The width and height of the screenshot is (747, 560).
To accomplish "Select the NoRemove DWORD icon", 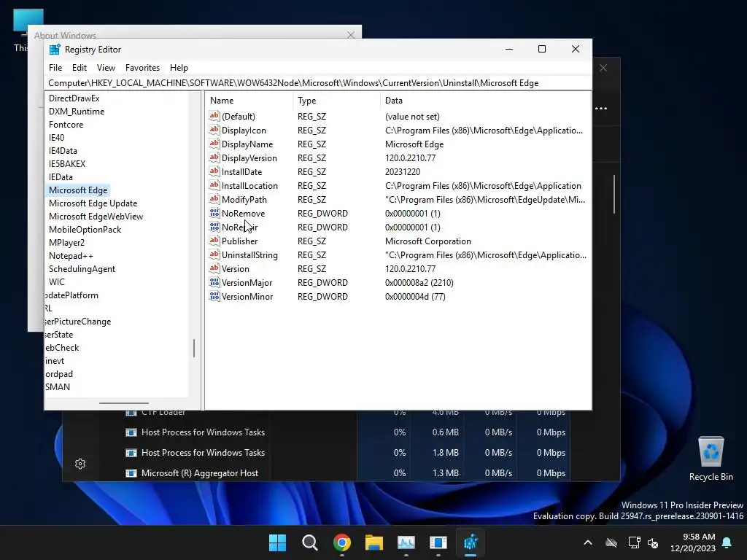I will 214,214.
